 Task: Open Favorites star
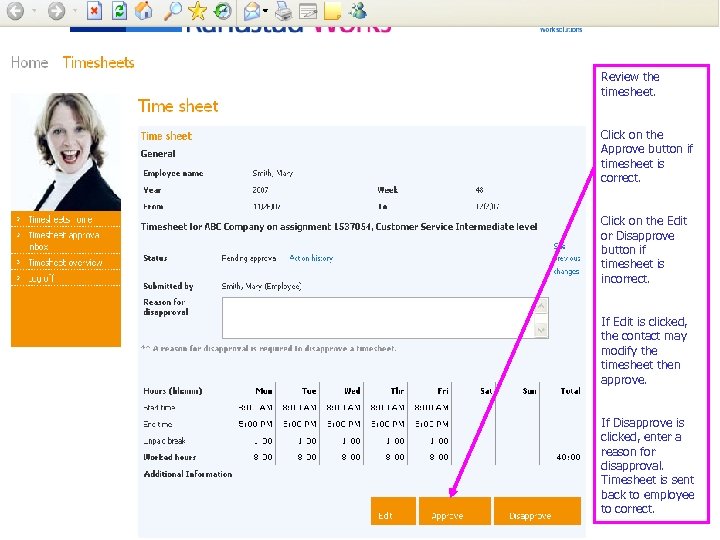pos(197,11)
